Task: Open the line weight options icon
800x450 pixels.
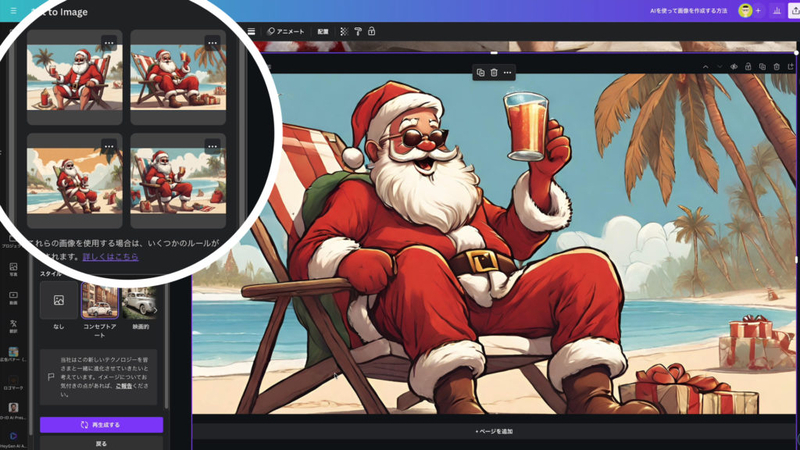Action: click(251, 32)
